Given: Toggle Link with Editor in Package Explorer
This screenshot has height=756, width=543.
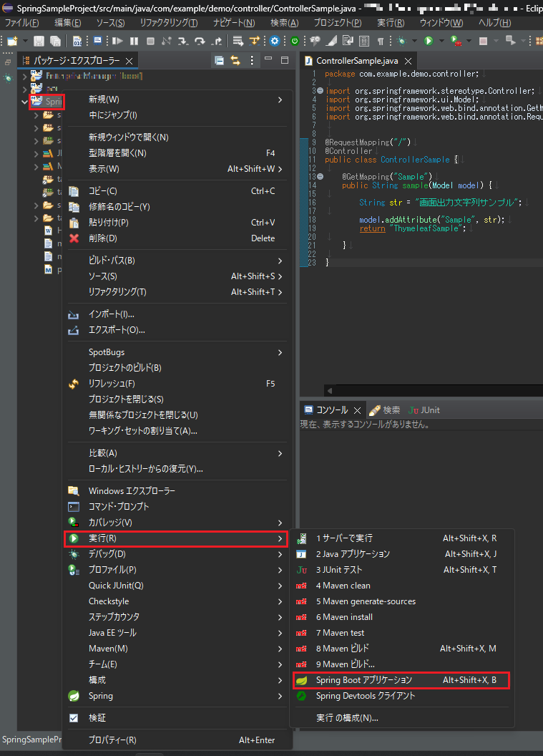Looking at the screenshot, I should 235,60.
